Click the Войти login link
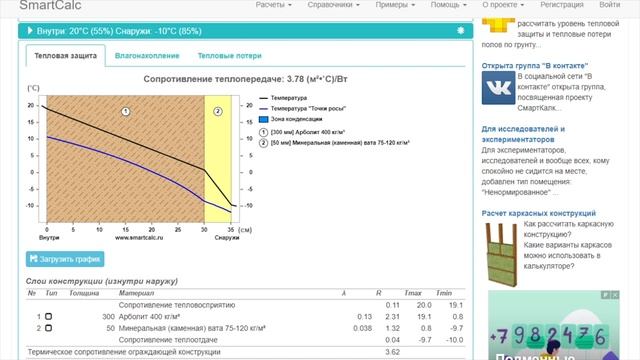Screen dimensions: 640x360 click(609, 5)
